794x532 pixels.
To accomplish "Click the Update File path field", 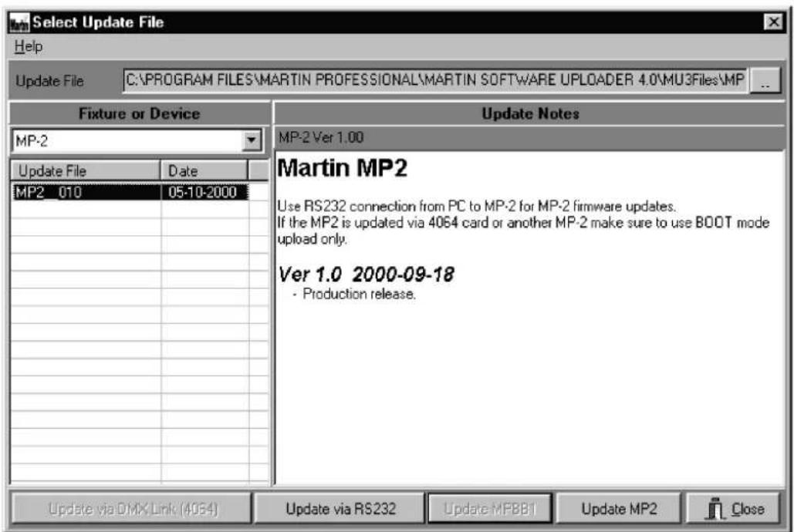I will point(435,80).
